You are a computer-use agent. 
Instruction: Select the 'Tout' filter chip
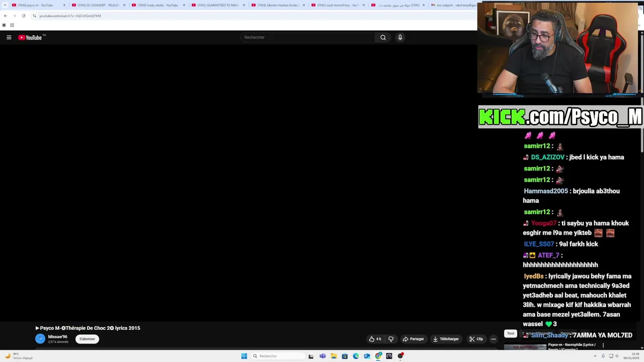point(511,333)
